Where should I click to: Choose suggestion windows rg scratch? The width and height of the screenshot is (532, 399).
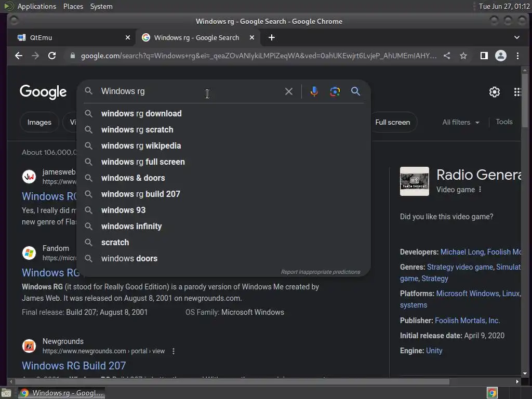click(223, 129)
